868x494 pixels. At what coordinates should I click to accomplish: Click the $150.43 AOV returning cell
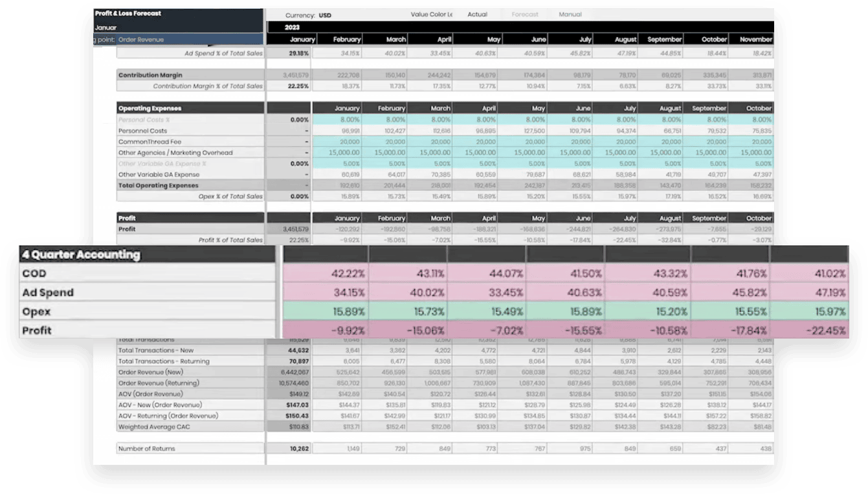[289, 416]
